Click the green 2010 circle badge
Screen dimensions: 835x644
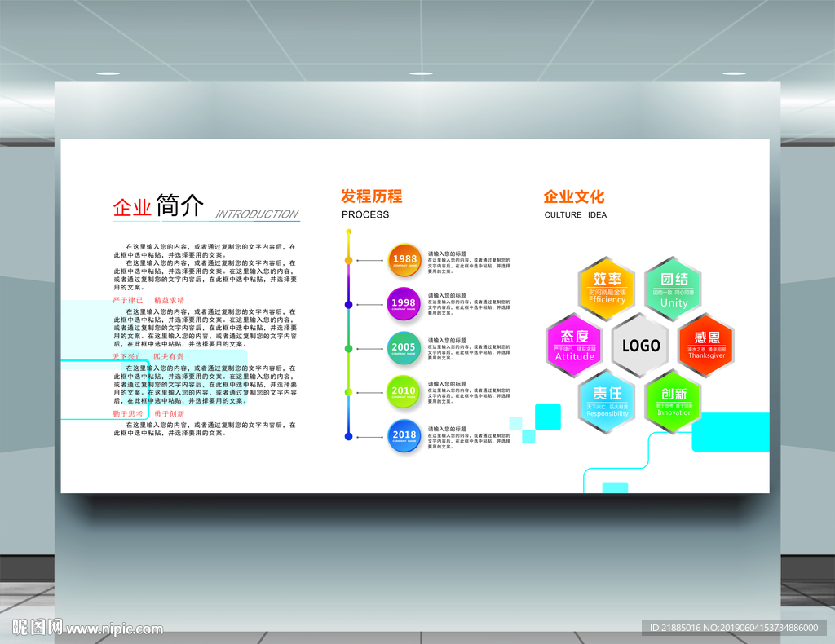(x=403, y=392)
